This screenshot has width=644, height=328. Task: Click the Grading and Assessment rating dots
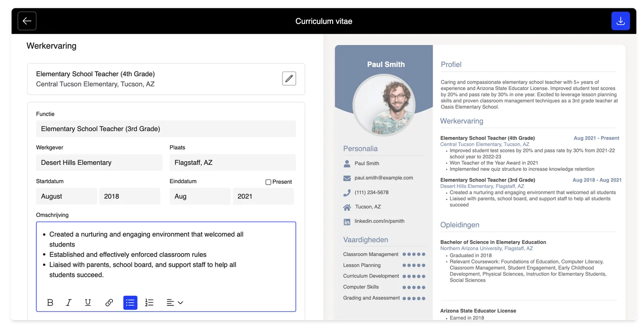[414, 299]
